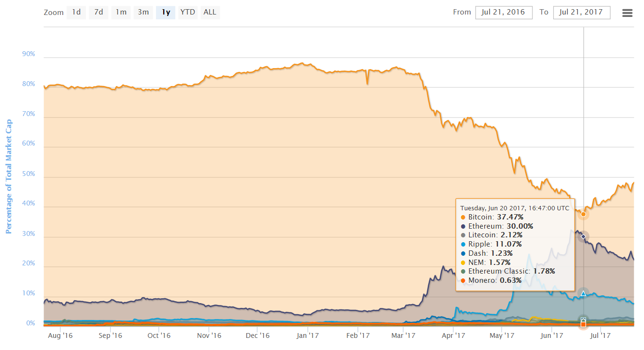Screen dimensions: 644x350
Task: Click the To date input field
Action: pos(581,13)
